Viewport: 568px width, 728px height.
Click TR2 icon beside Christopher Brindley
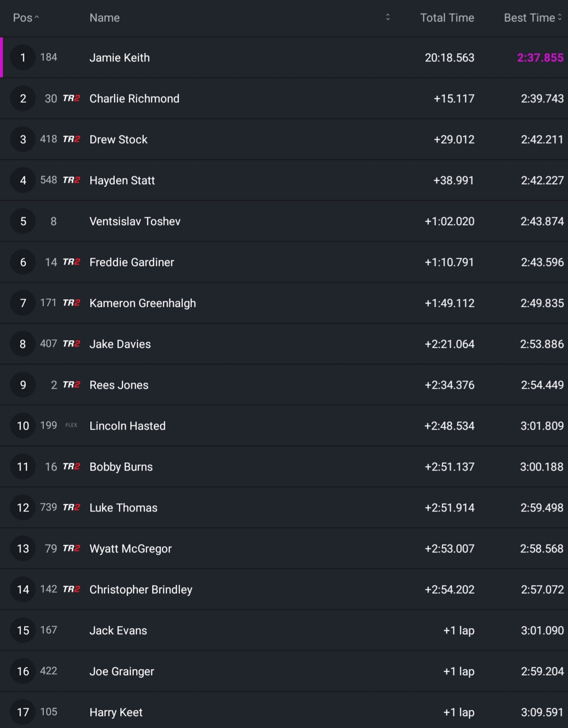(x=71, y=590)
